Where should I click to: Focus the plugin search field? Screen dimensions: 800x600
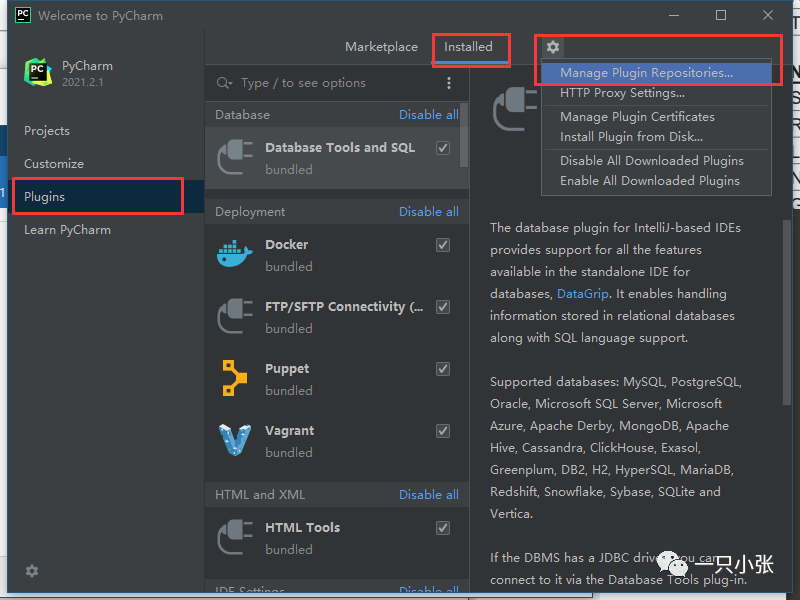tap(337, 83)
